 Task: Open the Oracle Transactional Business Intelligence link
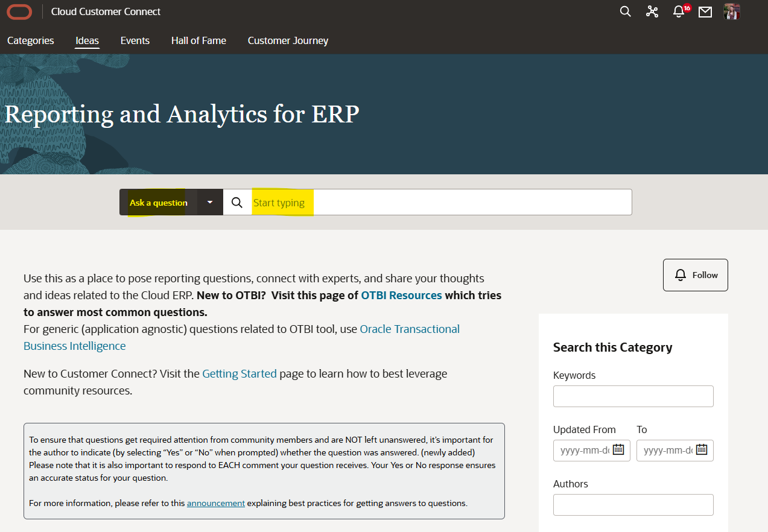point(241,338)
